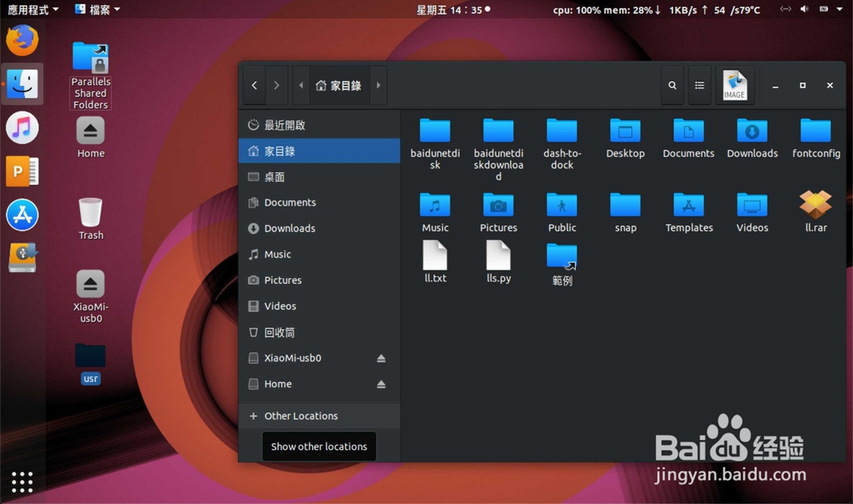Open Videos in the sidebar
853x504 pixels.
(319, 305)
